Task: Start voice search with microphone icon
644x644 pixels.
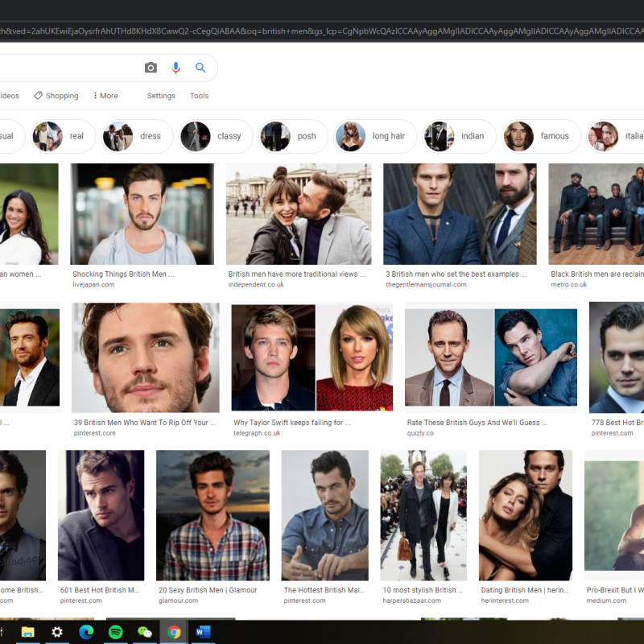Action: click(x=175, y=68)
